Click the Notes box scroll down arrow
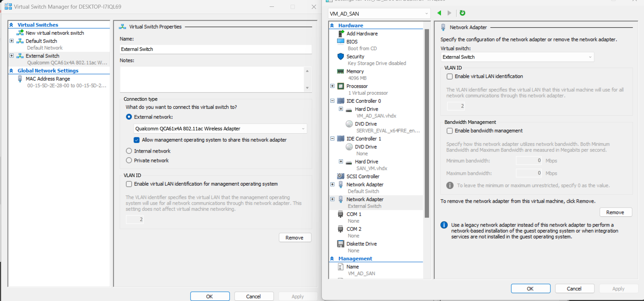This screenshot has width=644, height=301. [x=307, y=88]
